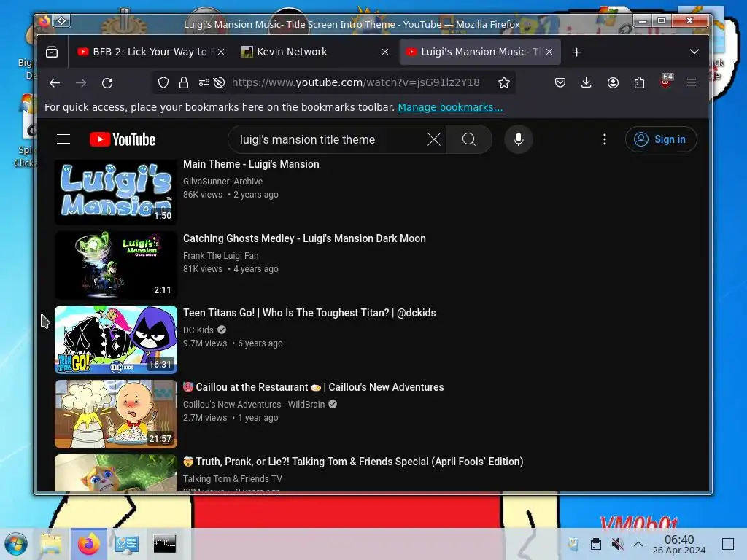
Task: Open a new tab with plus button
Action: coord(576,52)
